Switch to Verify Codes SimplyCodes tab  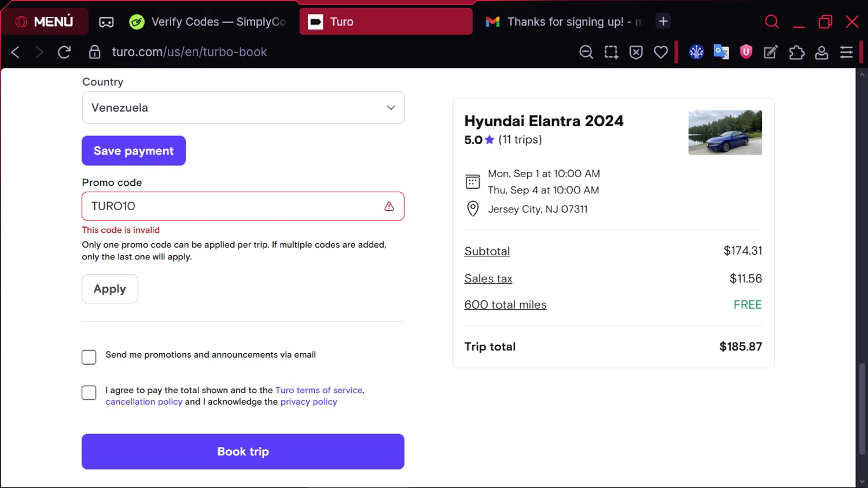click(208, 22)
